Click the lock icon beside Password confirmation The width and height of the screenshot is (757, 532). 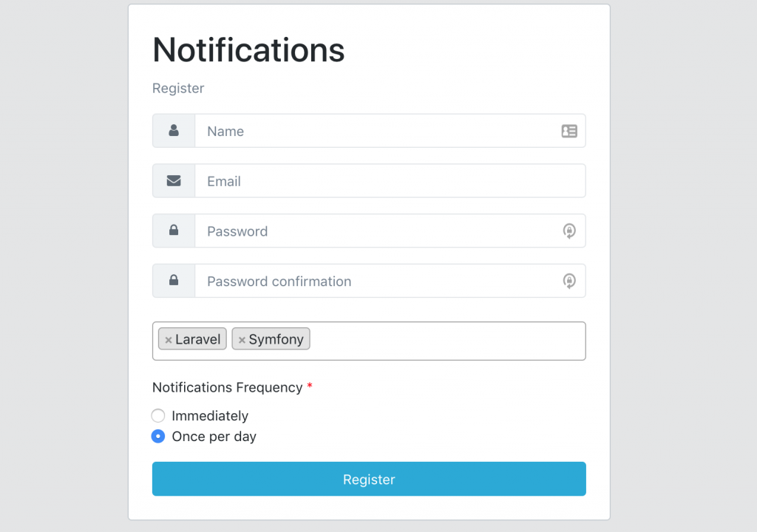(174, 281)
